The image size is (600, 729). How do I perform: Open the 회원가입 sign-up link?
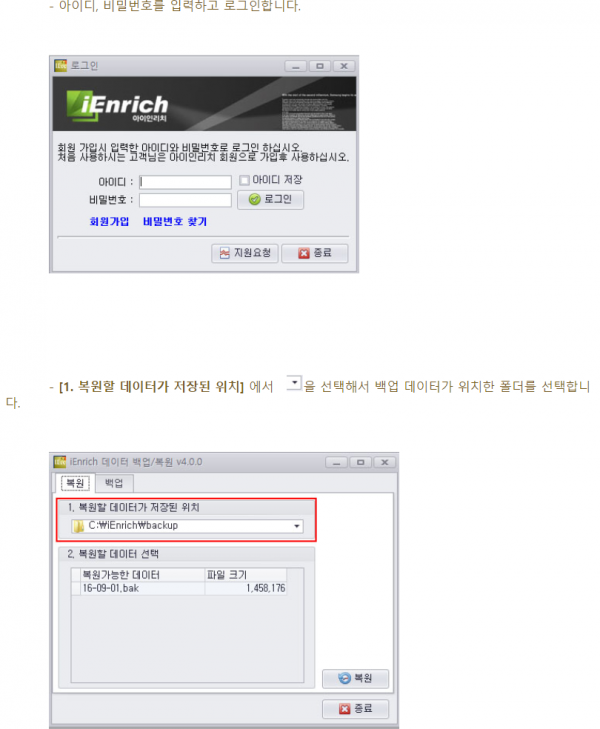(109, 221)
